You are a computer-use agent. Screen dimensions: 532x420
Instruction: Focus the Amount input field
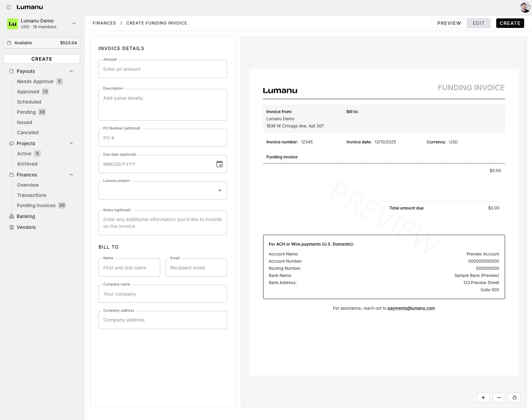tap(163, 69)
